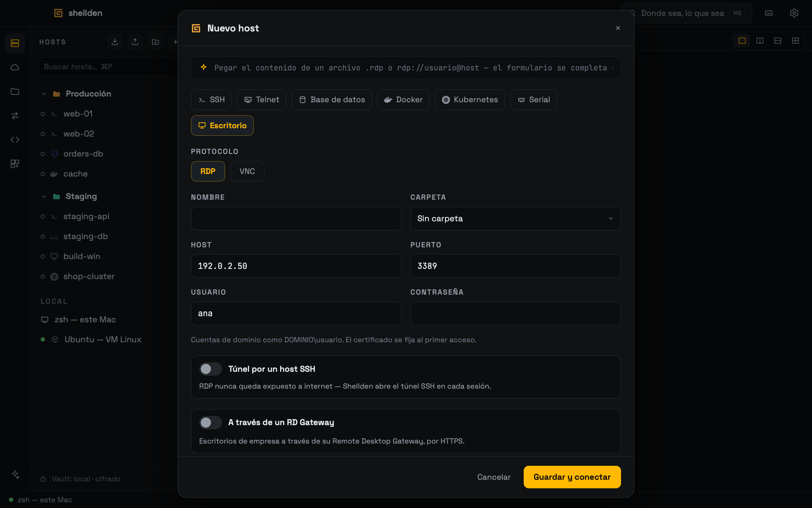Open the transfers arrows sidebar icon

[15, 116]
